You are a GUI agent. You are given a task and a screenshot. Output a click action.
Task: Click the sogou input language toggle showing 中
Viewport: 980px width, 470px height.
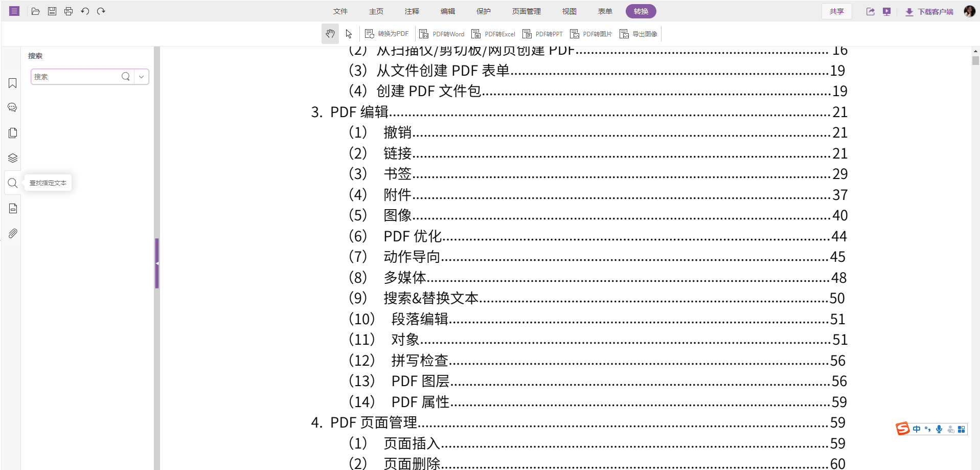(917, 429)
